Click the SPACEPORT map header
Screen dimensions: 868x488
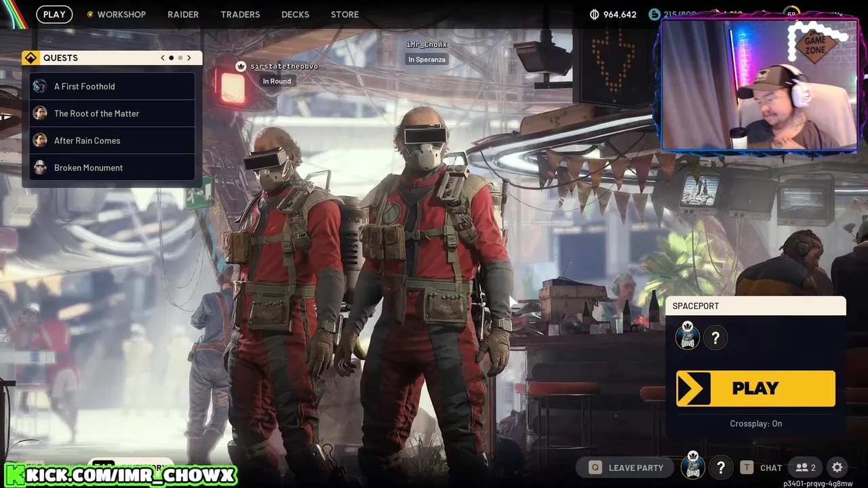click(755, 306)
